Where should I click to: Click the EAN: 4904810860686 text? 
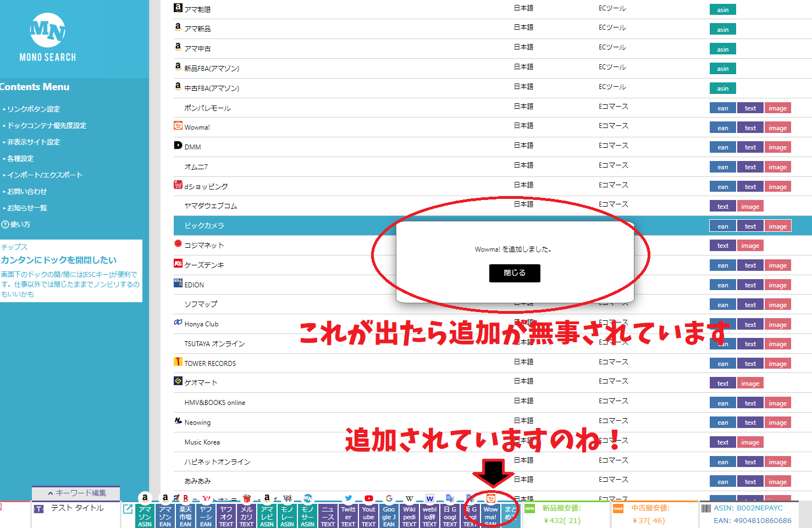(x=753, y=521)
